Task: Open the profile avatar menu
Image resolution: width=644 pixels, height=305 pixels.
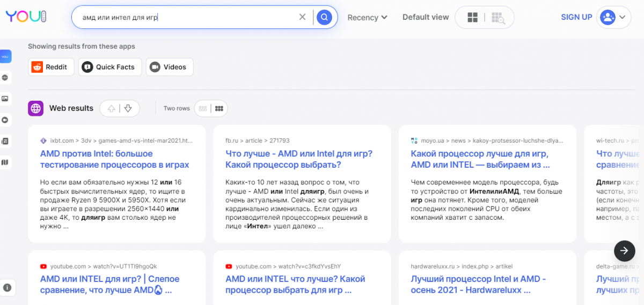Action: (x=608, y=17)
